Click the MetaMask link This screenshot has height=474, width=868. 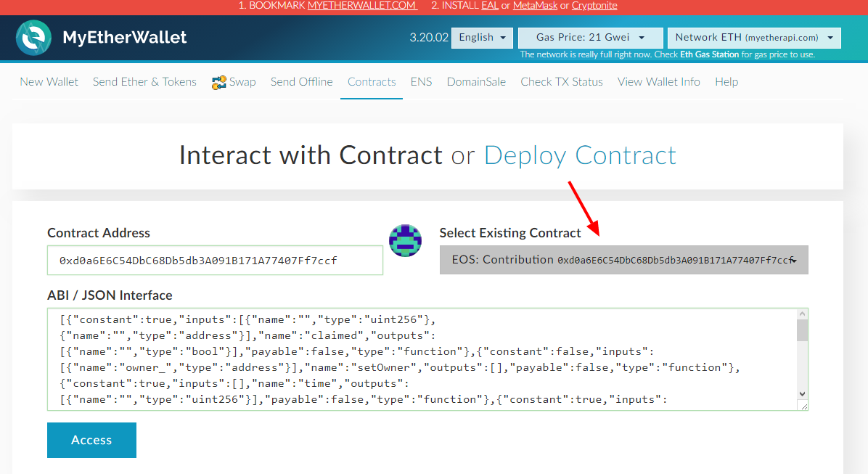[x=536, y=6]
